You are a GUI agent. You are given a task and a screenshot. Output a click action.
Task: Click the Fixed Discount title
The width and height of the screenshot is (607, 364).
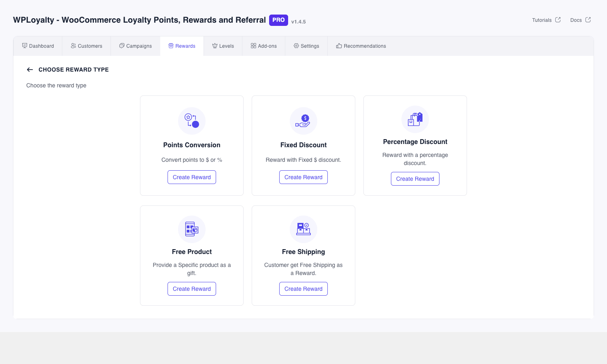point(303,145)
